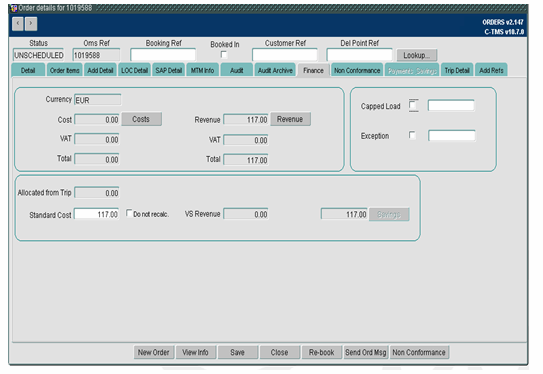
Task: Check the Do not recalc. option
Action: point(128,213)
